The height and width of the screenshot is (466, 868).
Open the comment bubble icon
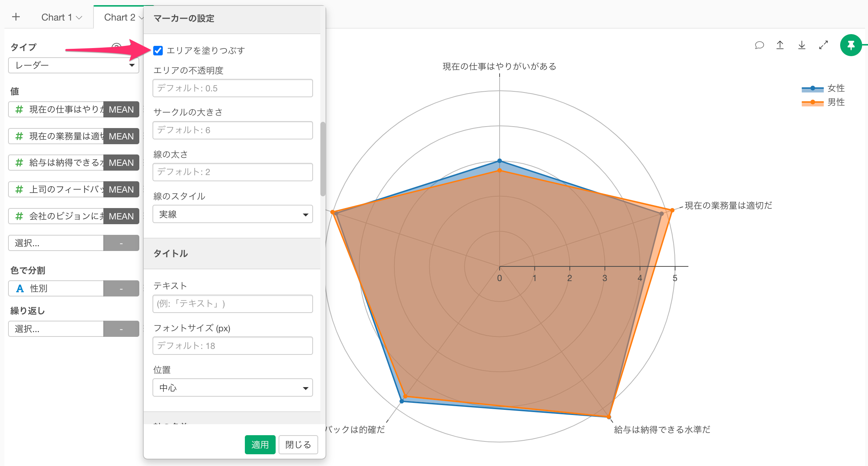759,45
